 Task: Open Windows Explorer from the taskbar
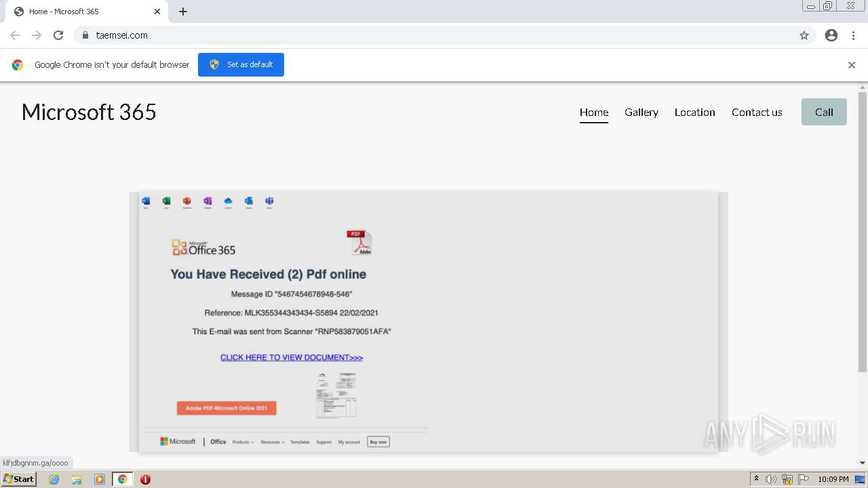(x=77, y=479)
